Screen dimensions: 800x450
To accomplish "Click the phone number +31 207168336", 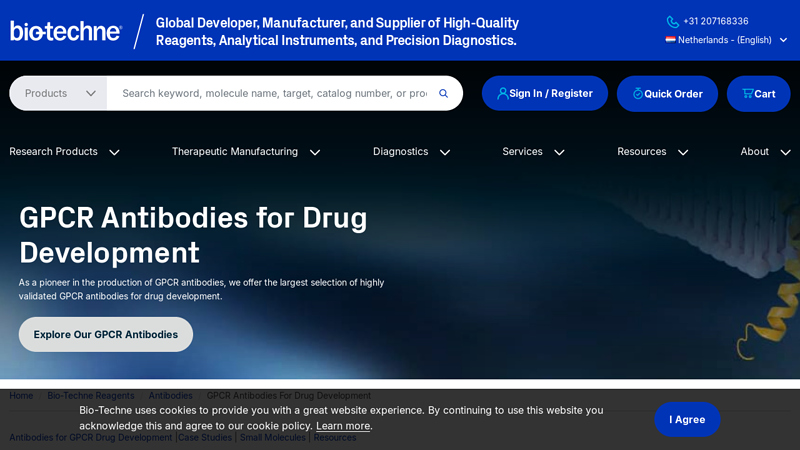I will coord(716,21).
